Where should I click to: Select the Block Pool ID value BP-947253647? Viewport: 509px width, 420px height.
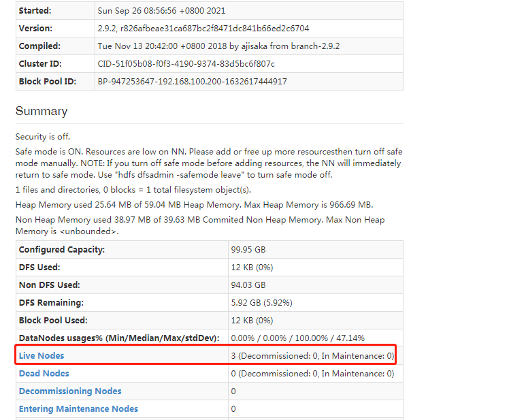[192, 81]
